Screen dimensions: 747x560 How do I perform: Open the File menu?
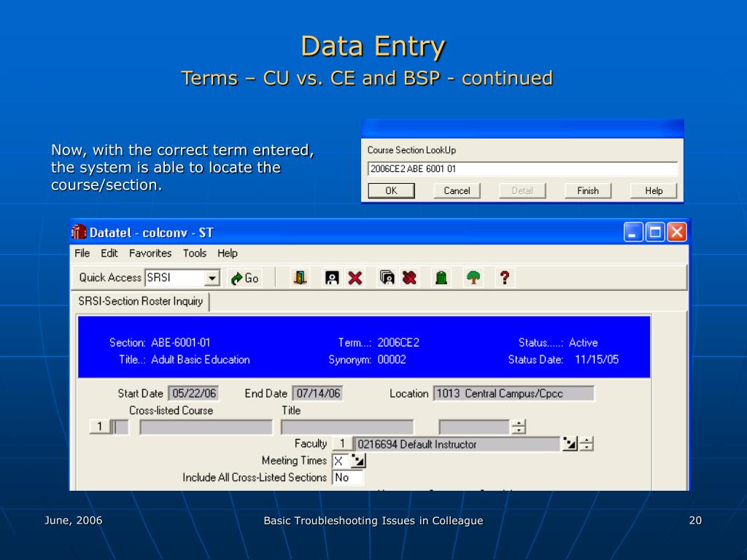[x=82, y=253]
